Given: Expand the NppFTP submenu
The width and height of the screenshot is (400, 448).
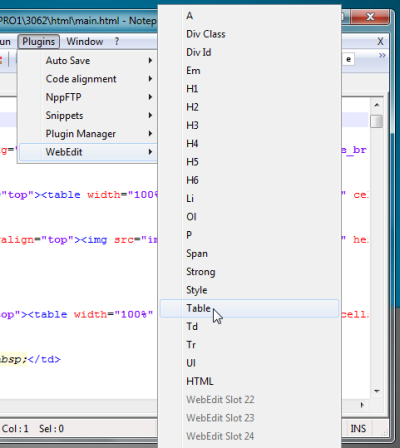Looking at the screenshot, I should tap(88, 97).
